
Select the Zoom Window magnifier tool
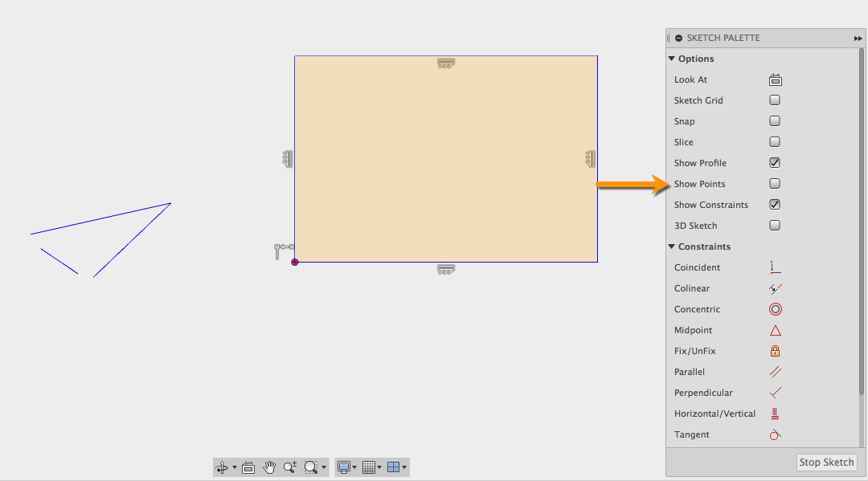click(311, 467)
